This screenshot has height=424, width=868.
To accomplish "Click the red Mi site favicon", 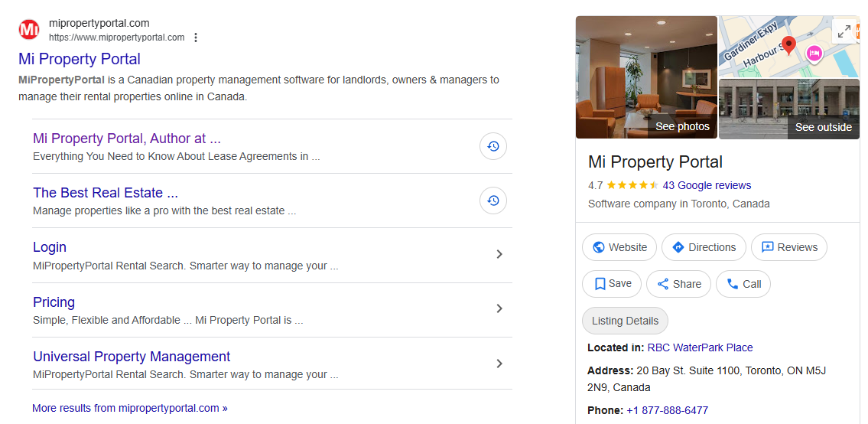I will tap(29, 30).
